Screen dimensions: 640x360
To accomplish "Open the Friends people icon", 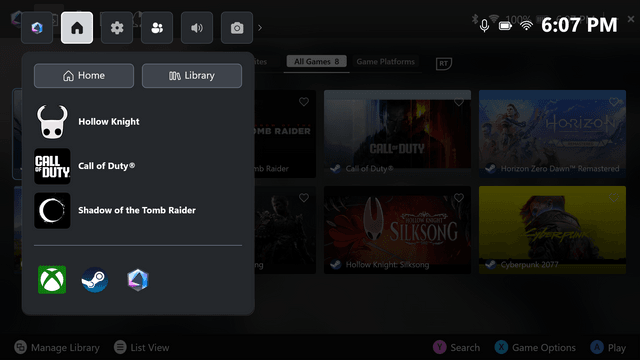I will [157, 28].
